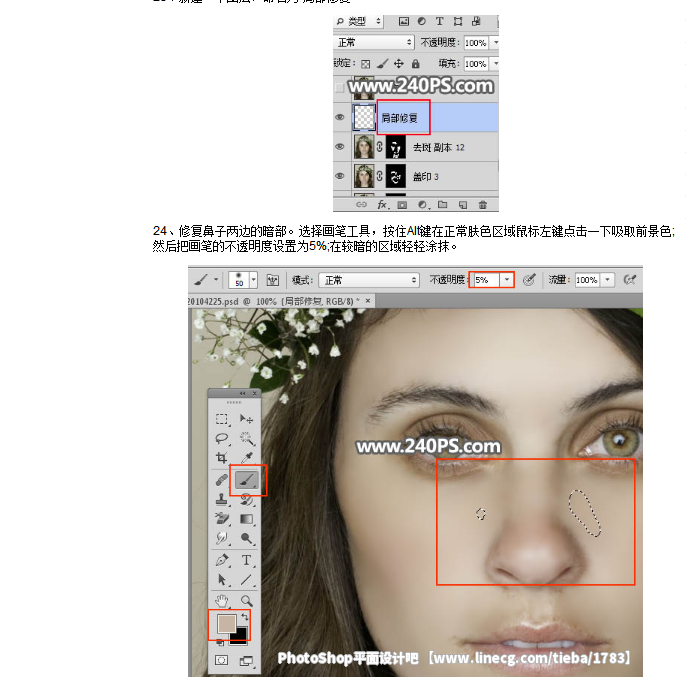Select the Hand tool

click(222, 601)
